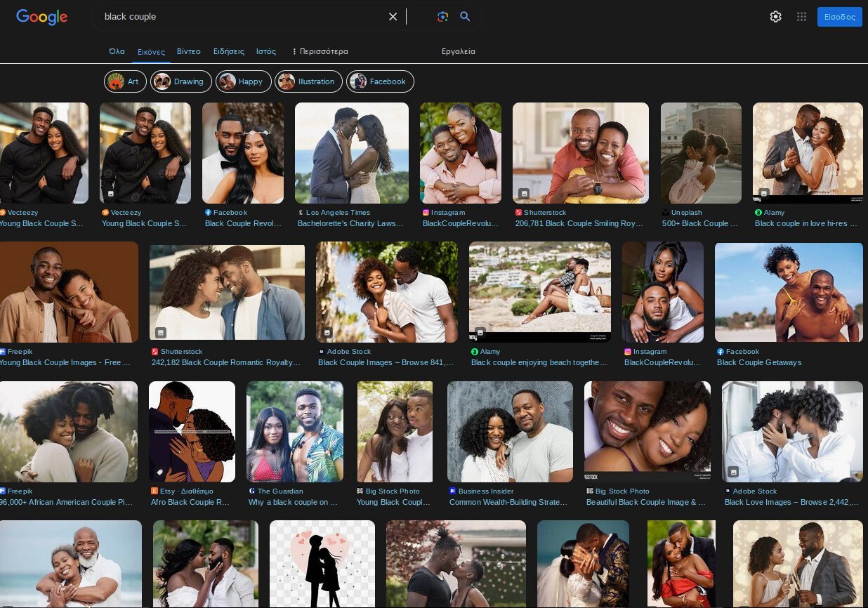Click 'Afro Black Couple R…' Etsy title
The image size is (868, 608).
click(x=190, y=502)
